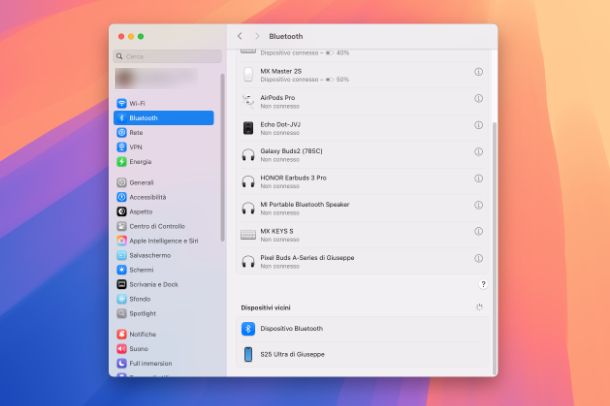The image size is (610, 406).
Task: Select Dispositivo Bluetooth in nearby devices
Action: [x=291, y=328]
